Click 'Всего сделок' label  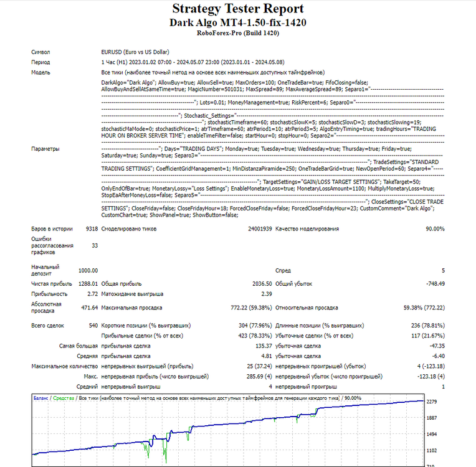(x=47, y=326)
